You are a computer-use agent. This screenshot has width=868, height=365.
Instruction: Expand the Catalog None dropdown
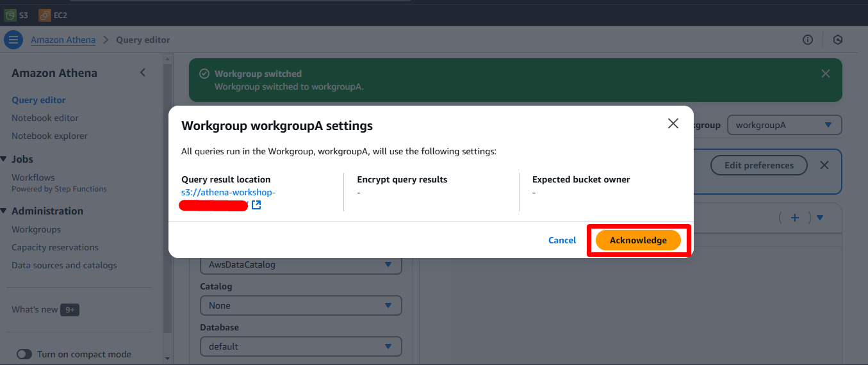300,305
